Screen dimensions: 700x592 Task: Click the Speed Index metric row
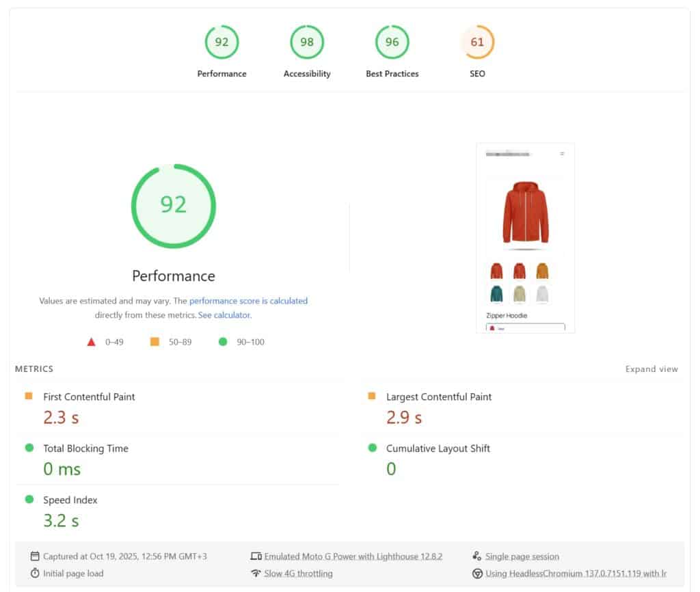[70, 500]
